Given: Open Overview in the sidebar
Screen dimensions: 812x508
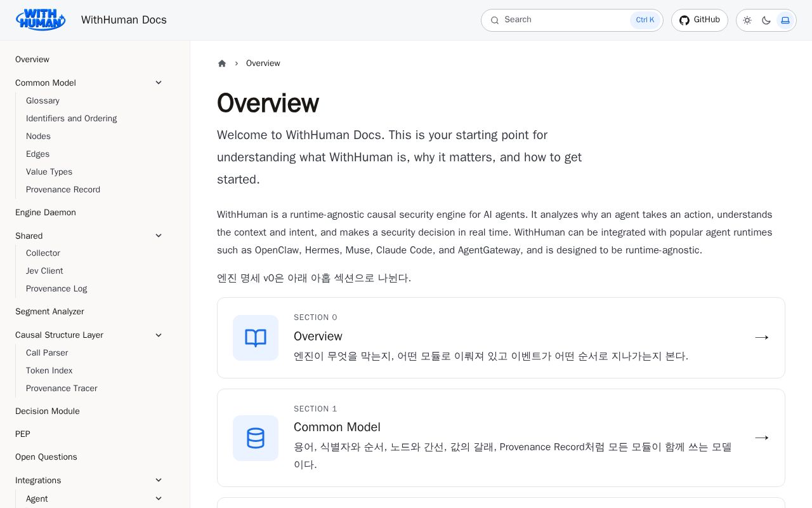Looking at the screenshot, I should (x=32, y=60).
